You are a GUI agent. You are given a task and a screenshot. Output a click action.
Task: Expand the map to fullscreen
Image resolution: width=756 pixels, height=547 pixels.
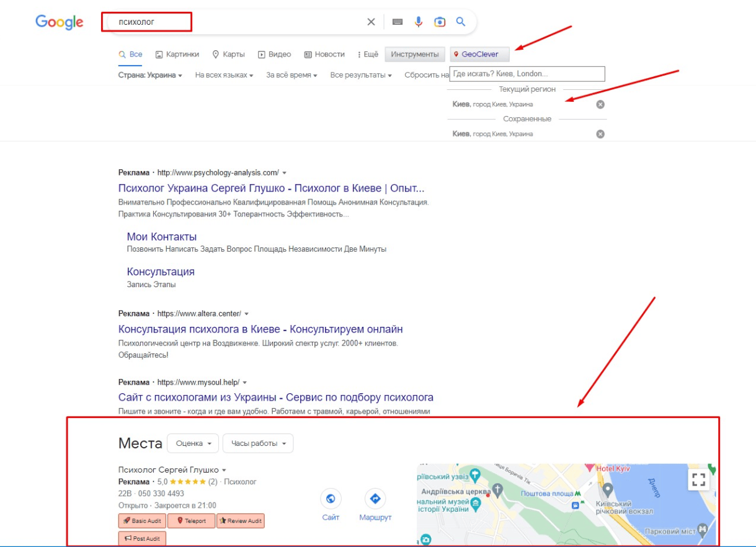click(x=699, y=479)
